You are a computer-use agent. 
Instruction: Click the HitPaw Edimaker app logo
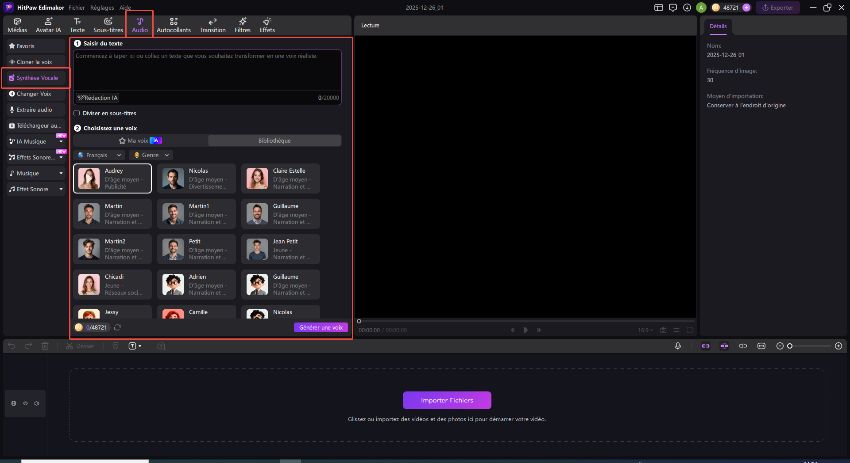coord(9,8)
